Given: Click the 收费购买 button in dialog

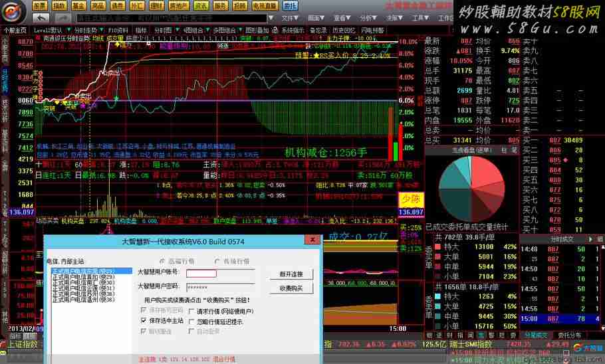Looking at the screenshot, I should click(291, 288).
